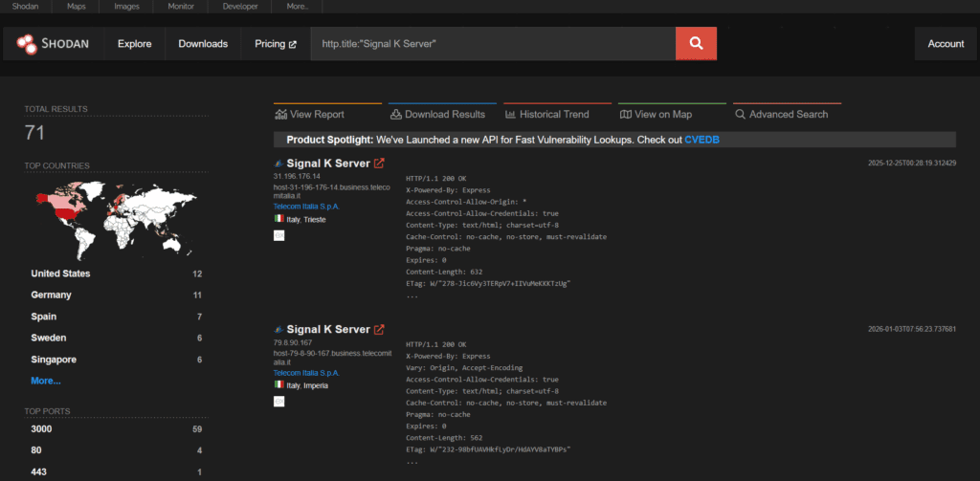The width and height of the screenshot is (980, 481).
Task: Click white tag icon under Imperia result
Action: pyautogui.click(x=278, y=402)
